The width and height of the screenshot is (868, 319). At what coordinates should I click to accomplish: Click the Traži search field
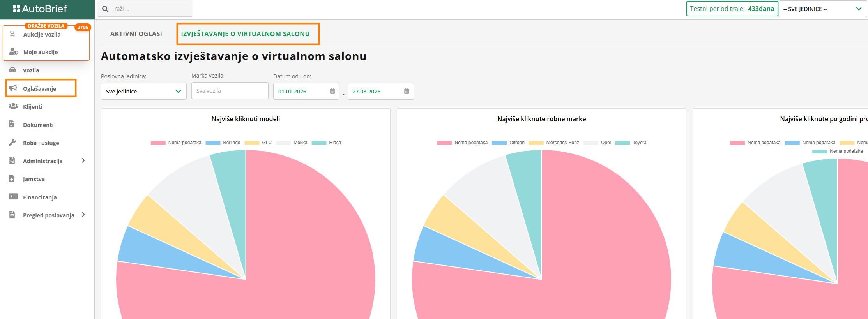[145, 9]
